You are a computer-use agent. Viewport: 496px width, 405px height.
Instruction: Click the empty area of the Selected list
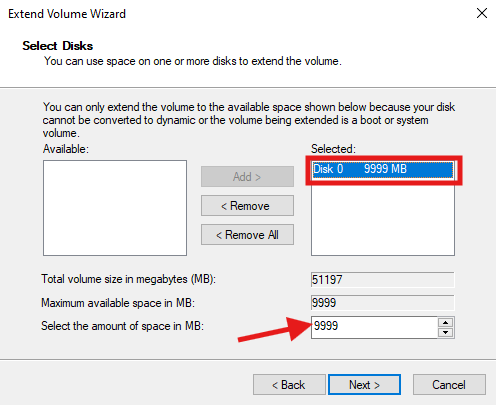pyautogui.click(x=383, y=220)
